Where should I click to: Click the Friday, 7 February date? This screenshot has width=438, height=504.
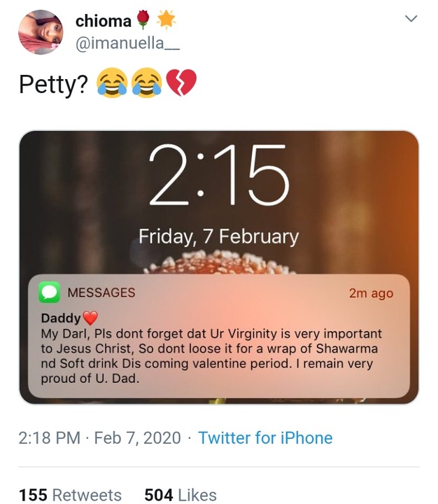218,237
